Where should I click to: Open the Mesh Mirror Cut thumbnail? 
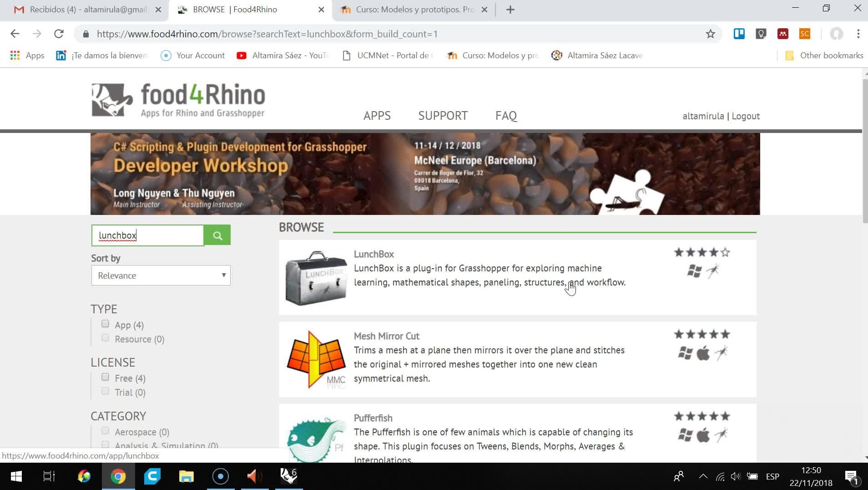pyautogui.click(x=316, y=360)
